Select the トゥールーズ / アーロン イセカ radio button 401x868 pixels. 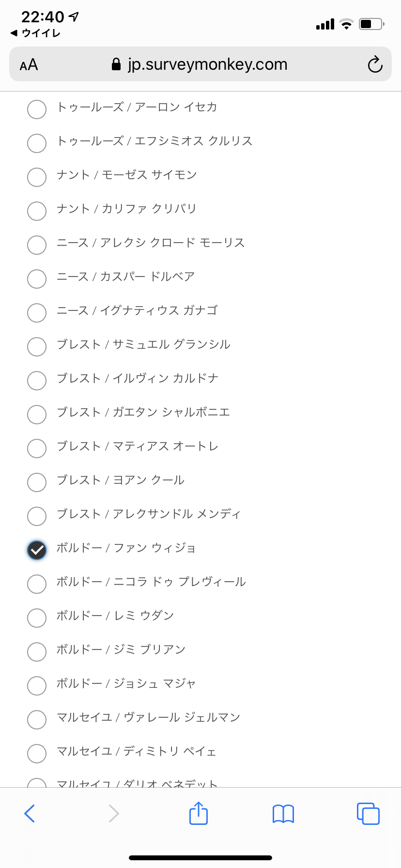[x=37, y=109]
